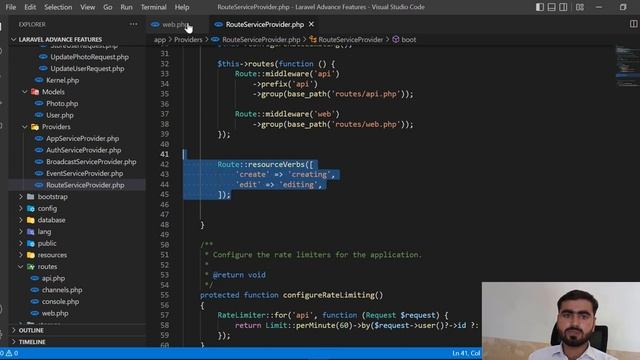Viewport: 640px width, 360px height.
Task: Open UpdatePhotoRequest.php in explorer
Action: pos(89,57)
